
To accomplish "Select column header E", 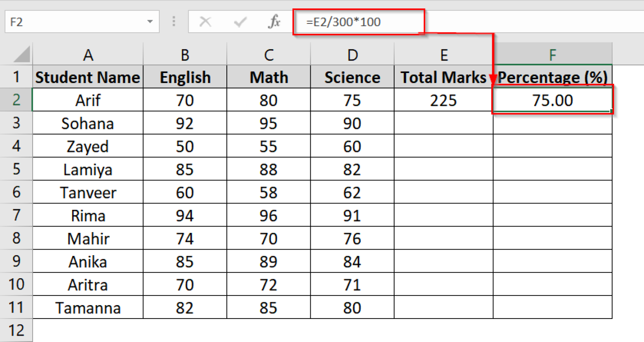I will click(444, 54).
